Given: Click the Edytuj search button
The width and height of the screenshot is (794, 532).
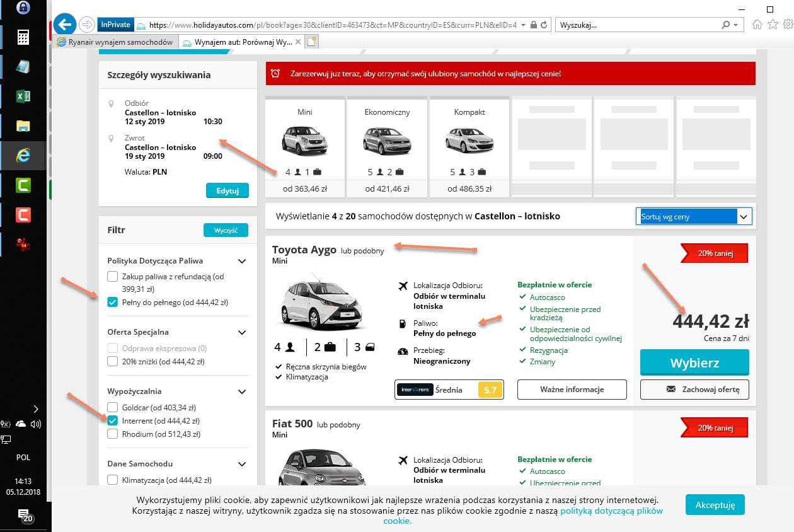Looking at the screenshot, I should [x=227, y=190].
